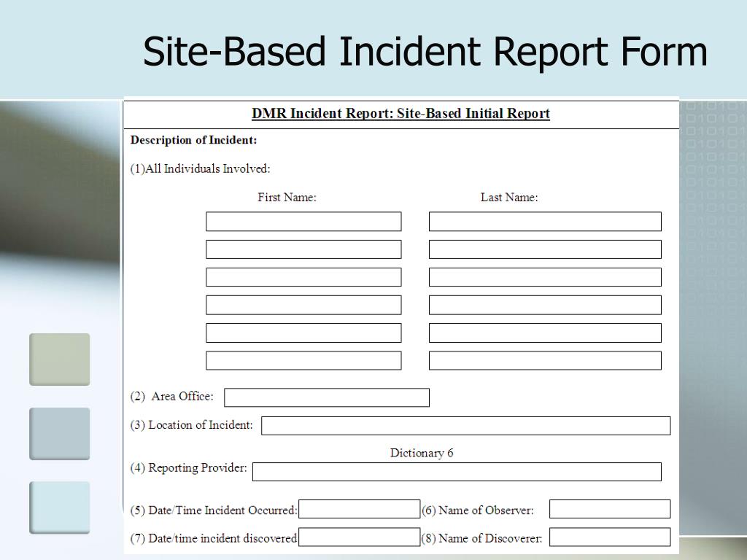Focus the Location of Incident field
This screenshot has height=560, width=747.
click(466, 426)
